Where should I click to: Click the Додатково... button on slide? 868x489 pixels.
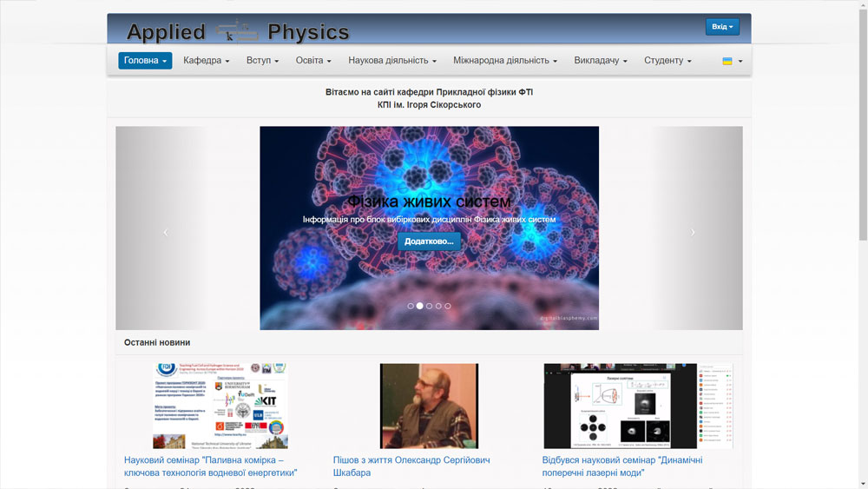pos(429,241)
